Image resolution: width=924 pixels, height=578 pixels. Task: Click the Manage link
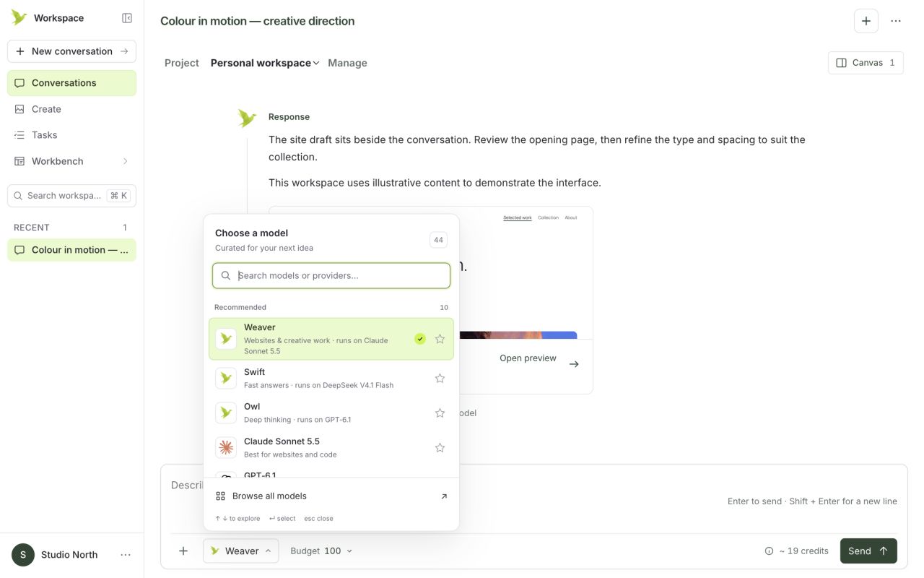tap(347, 63)
